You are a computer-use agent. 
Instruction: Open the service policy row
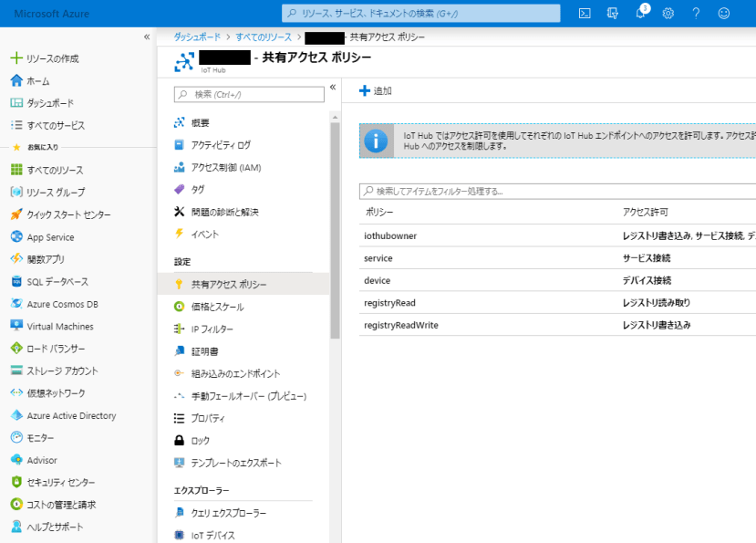click(x=557, y=258)
